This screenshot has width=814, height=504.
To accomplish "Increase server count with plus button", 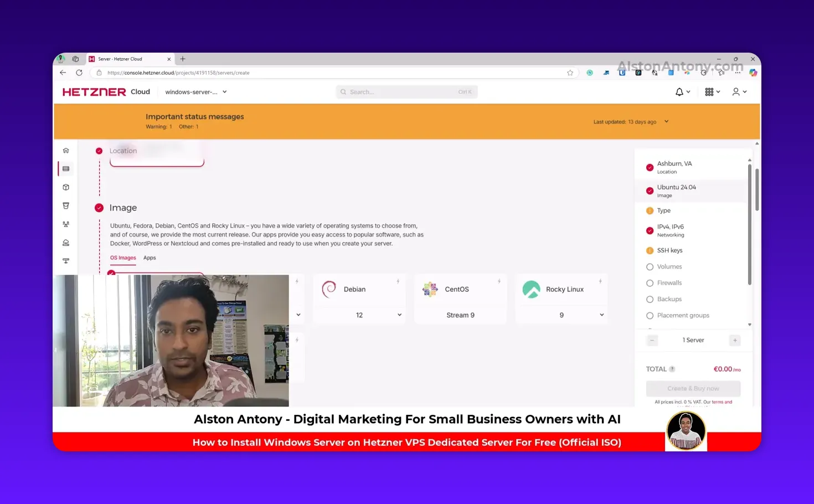I will coord(735,341).
